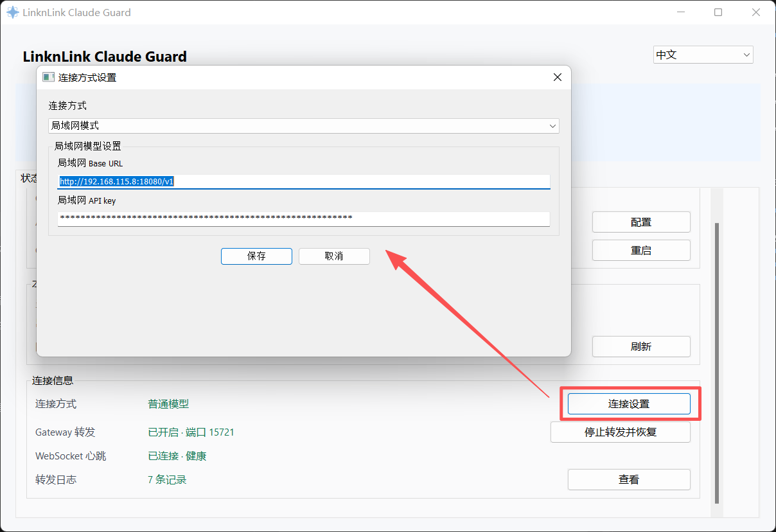Click the WebSocket 心跳 label
The height and width of the screenshot is (532, 776).
pyautogui.click(x=71, y=456)
